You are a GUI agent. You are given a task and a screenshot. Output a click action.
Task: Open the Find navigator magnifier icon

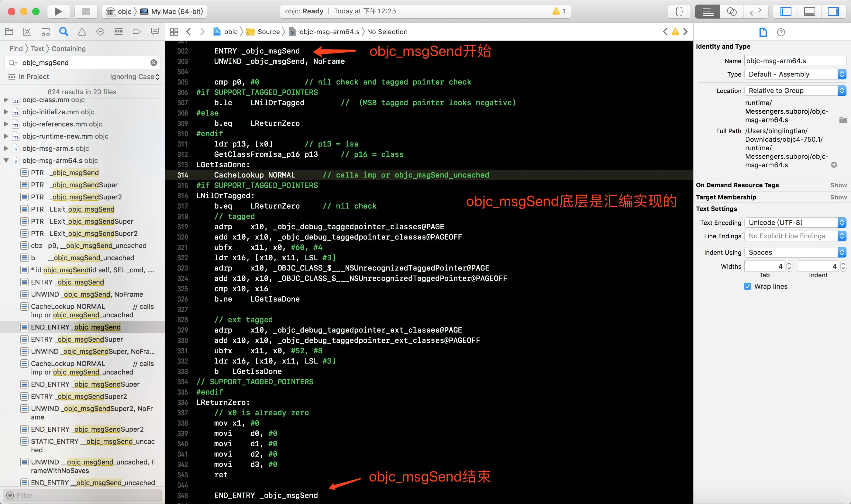click(x=64, y=32)
